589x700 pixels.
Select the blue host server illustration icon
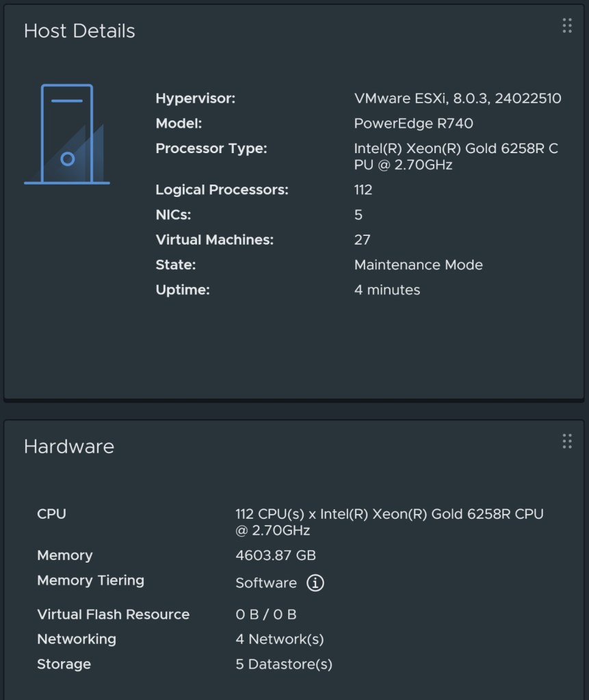coord(66,133)
